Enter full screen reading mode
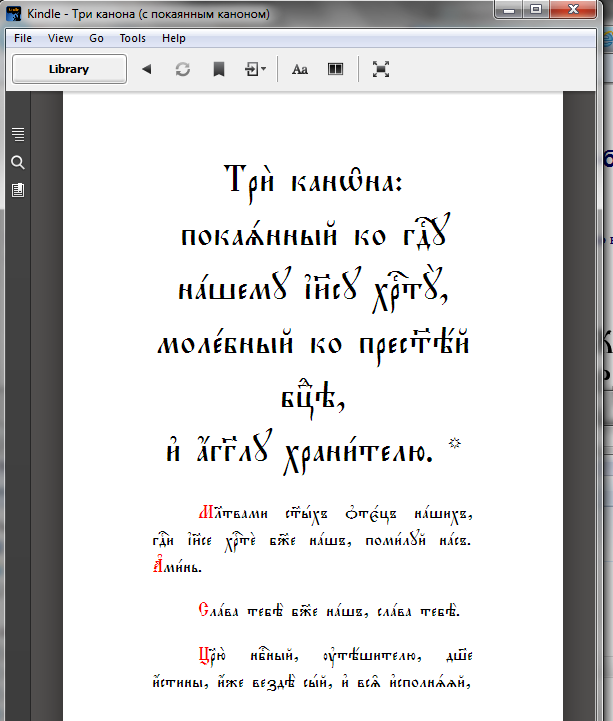This screenshot has height=721, width=613. pyautogui.click(x=380, y=69)
